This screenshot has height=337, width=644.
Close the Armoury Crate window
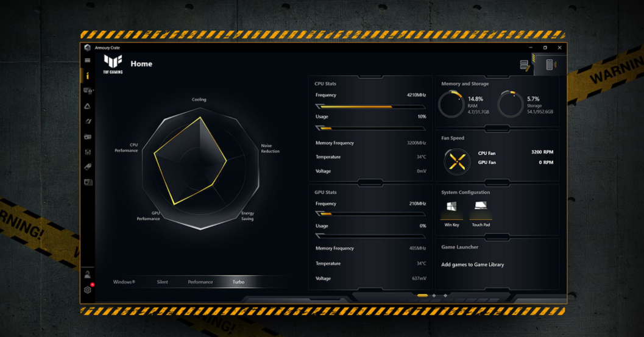pyautogui.click(x=559, y=48)
